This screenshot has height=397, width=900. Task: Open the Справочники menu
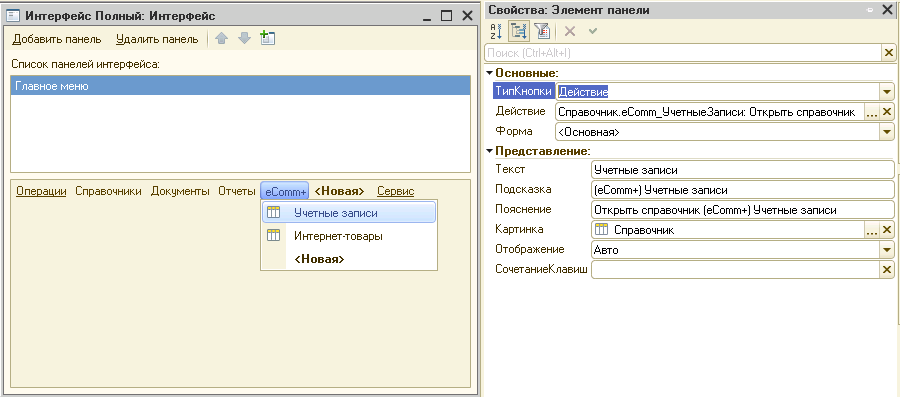point(108,191)
